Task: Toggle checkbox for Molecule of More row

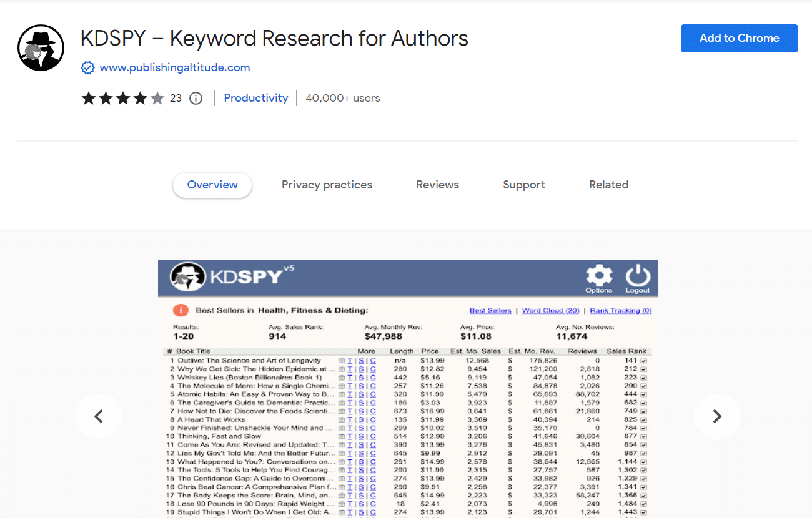Action: tap(644, 386)
